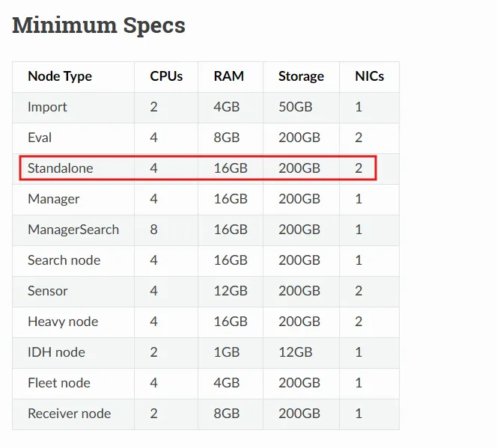This screenshot has width=497, height=448.
Task: Select the highlighted Standalone row label
Action: pyautogui.click(x=61, y=168)
